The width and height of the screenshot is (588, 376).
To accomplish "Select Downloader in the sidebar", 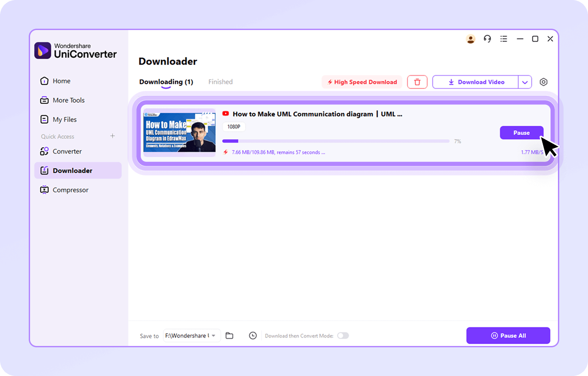I will (x=78, y=171).
